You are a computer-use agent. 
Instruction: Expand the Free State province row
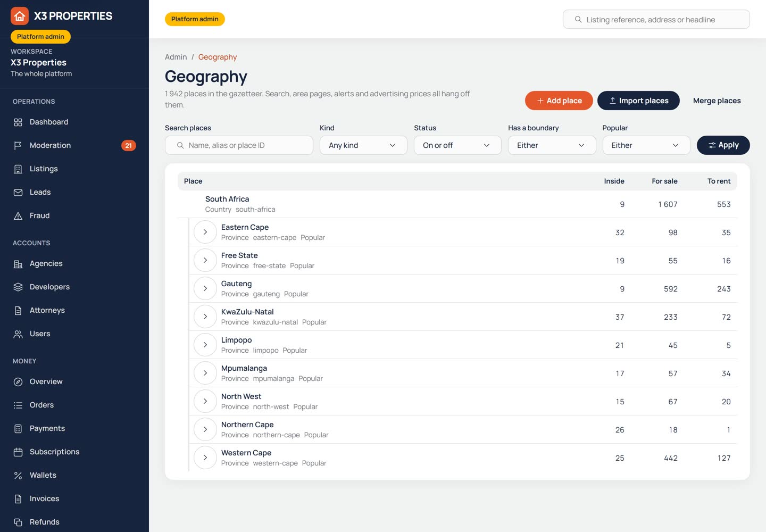pos(205,260)
